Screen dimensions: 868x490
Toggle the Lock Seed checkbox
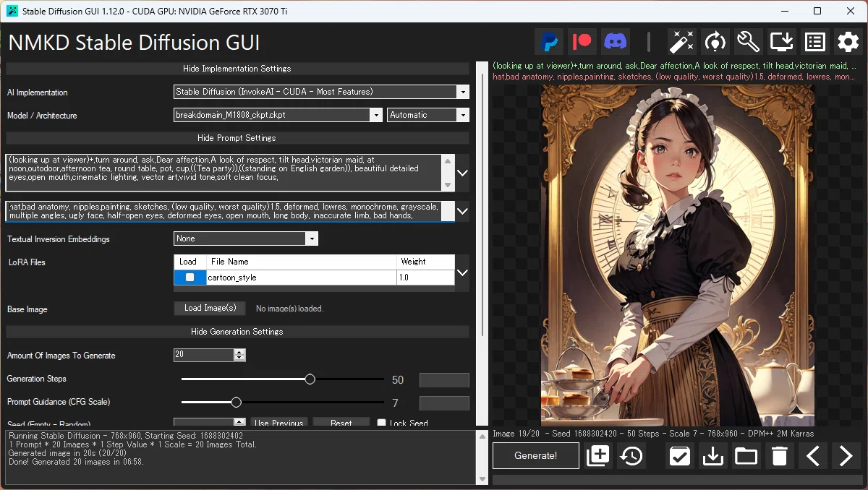[381, 424]
